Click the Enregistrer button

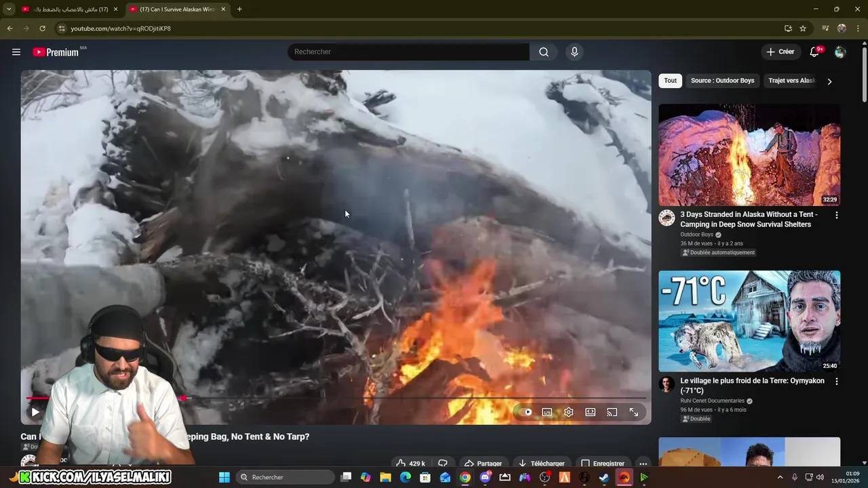coord(603,464)
